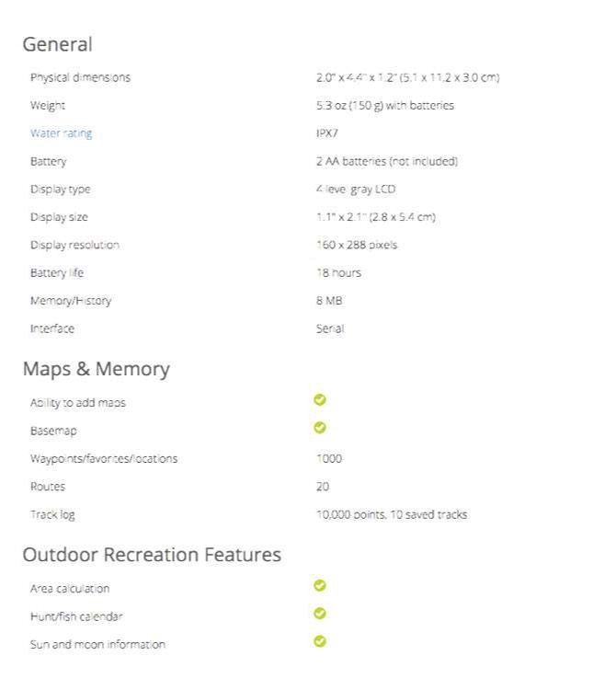Select the General section heading
The height and width of the screenshot is (690, 616).
tap(58, 44)
